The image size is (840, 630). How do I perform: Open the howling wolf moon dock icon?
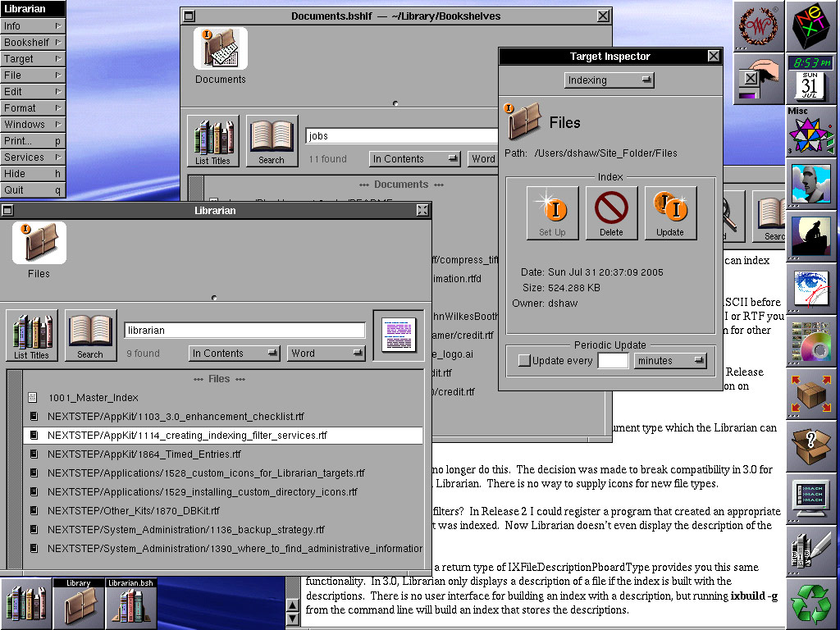pos(812,236)
